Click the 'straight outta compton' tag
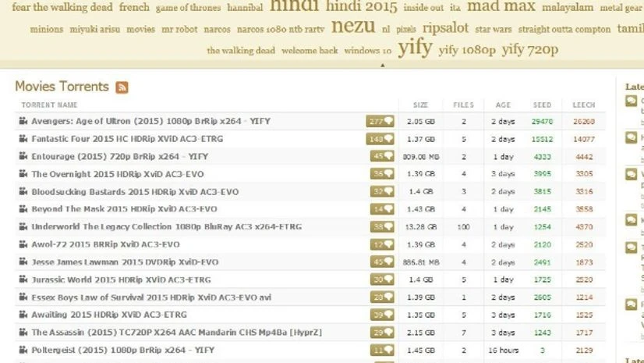The width and height of the screenshot is (644, 363). (x=564, y=30)
